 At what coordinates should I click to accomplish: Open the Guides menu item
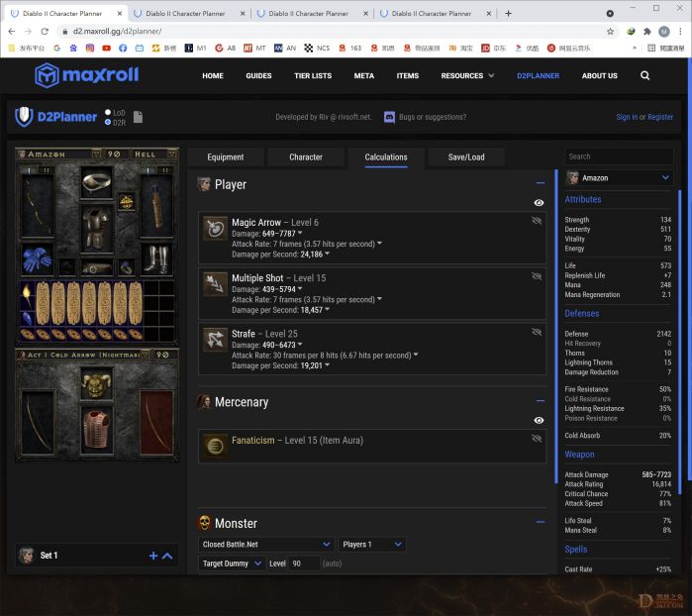tap(258, 75)
